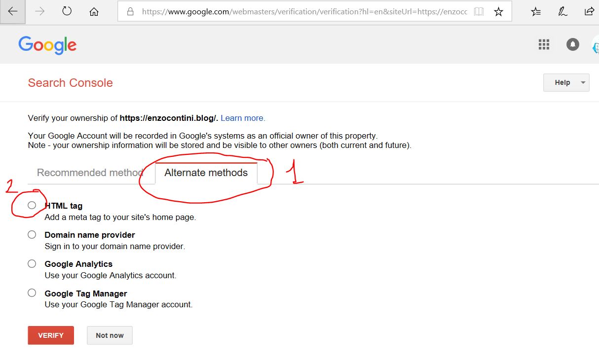Viewport: 599px width, 364px height.
Task: Select Google Tag Manager radio option
Action: pos(32,293)
